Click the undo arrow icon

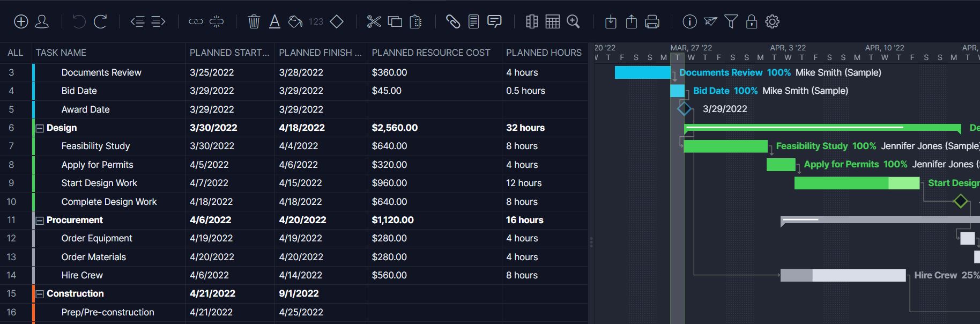pos(79,21)
